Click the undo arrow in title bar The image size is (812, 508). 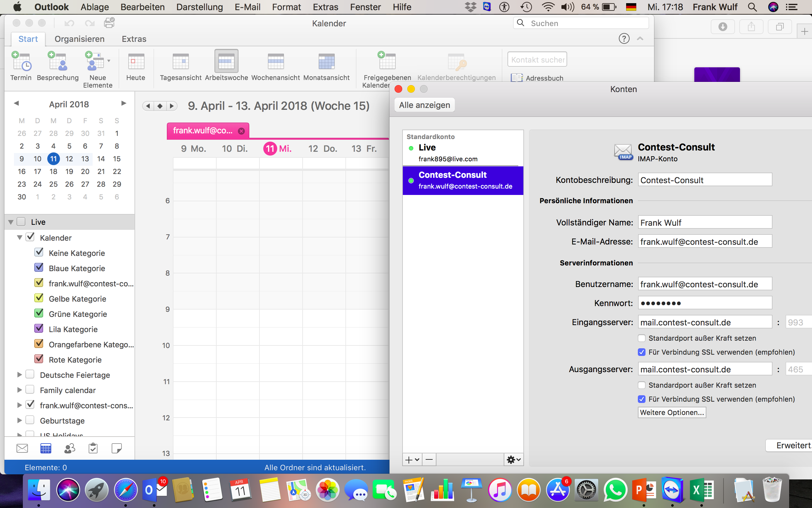69,23
